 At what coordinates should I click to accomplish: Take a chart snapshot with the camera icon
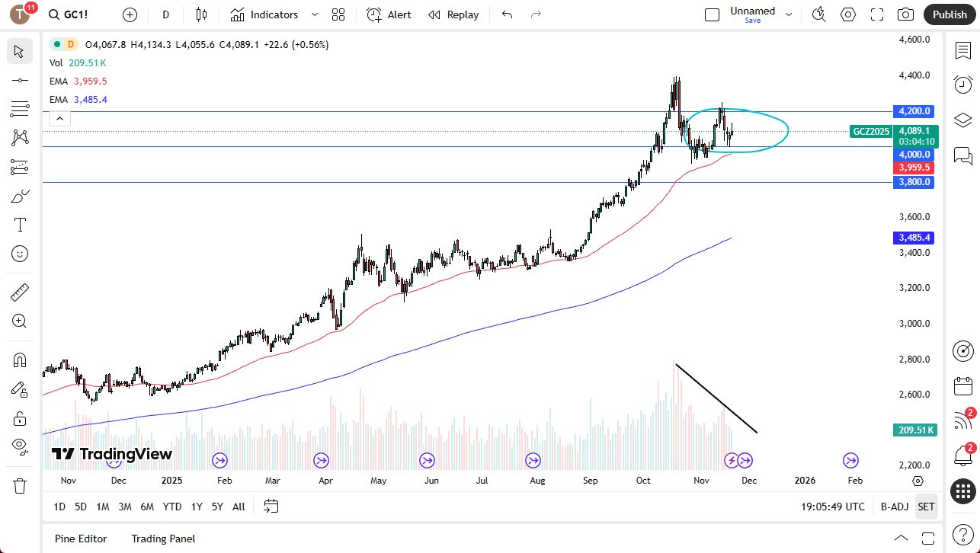click(x=905, y=14)
